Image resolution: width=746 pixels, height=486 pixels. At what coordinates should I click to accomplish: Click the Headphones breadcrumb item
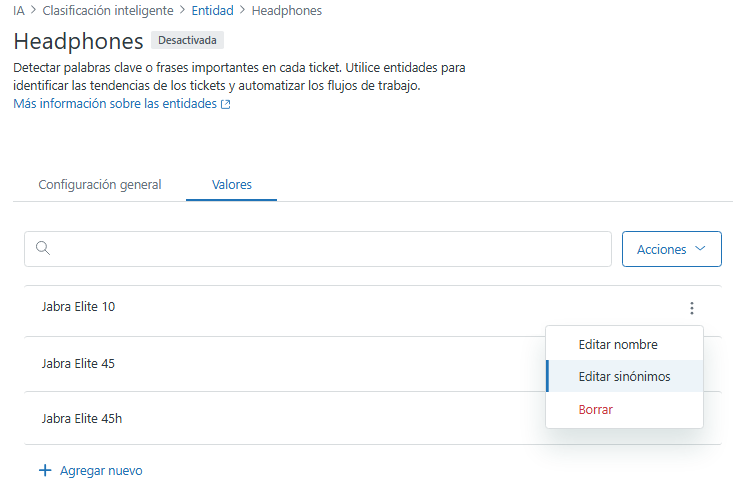point(287,10)
